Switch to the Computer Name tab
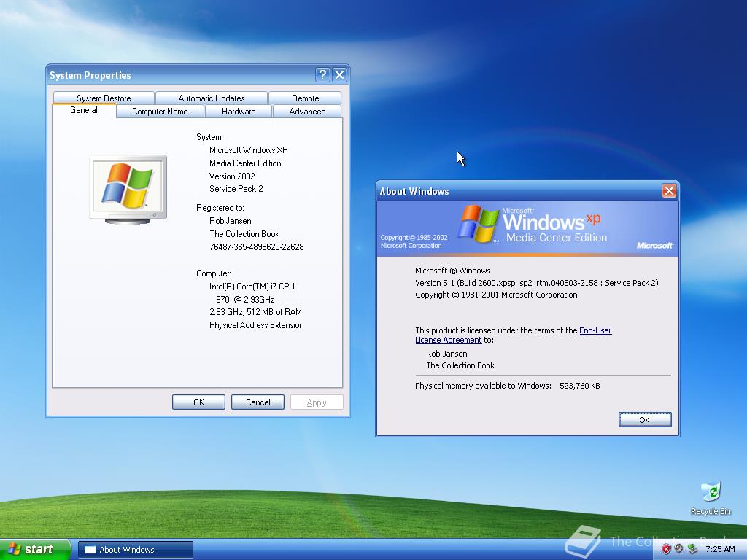 160,112
